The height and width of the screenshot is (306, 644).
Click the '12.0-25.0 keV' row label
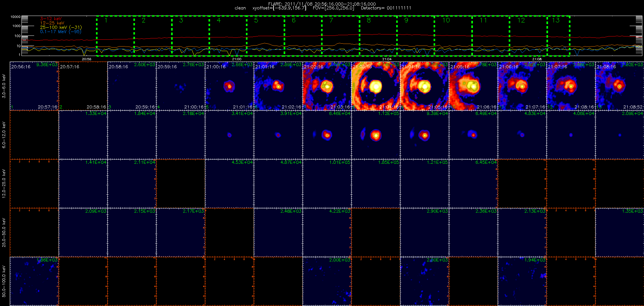click(x=4, y=184)
